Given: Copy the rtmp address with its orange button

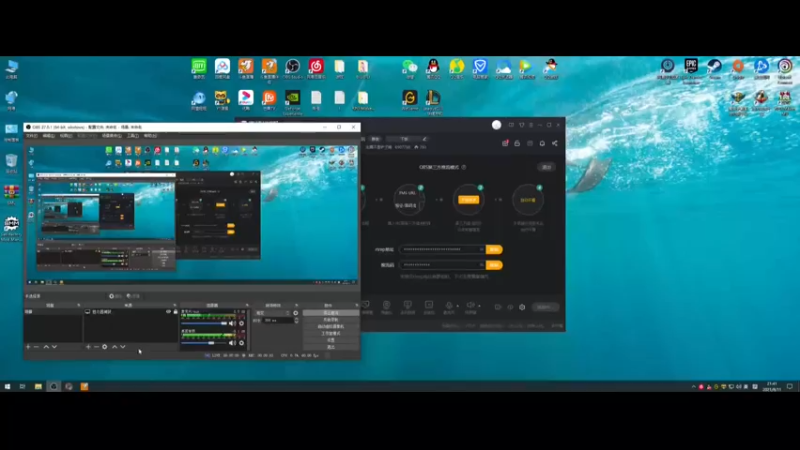Looking at the screenshot, I should 494,249.
